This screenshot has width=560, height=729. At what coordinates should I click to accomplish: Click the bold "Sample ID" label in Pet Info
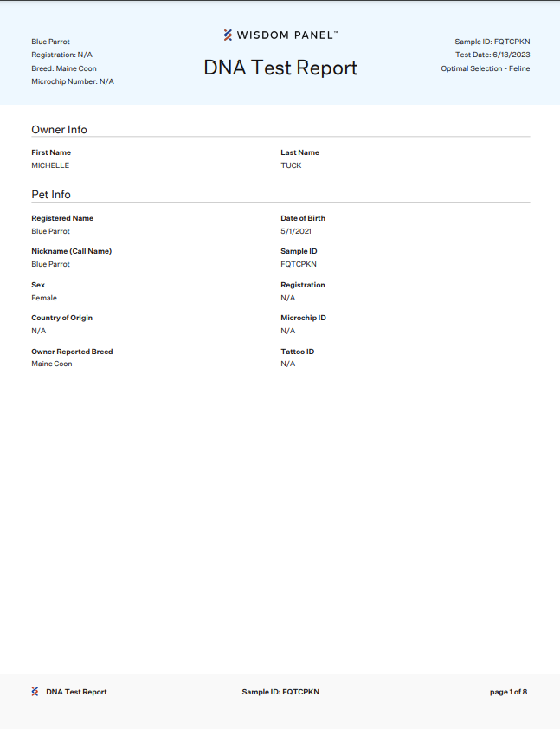299,251
